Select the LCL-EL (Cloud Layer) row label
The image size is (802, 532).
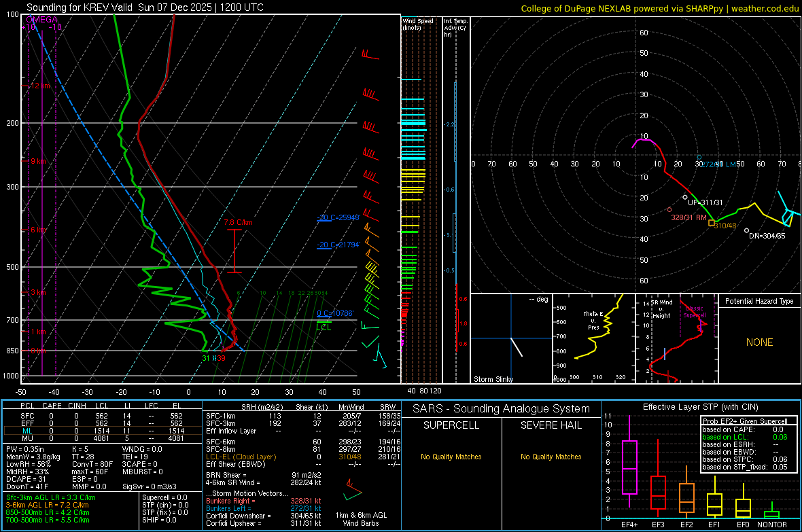(241, 457)
